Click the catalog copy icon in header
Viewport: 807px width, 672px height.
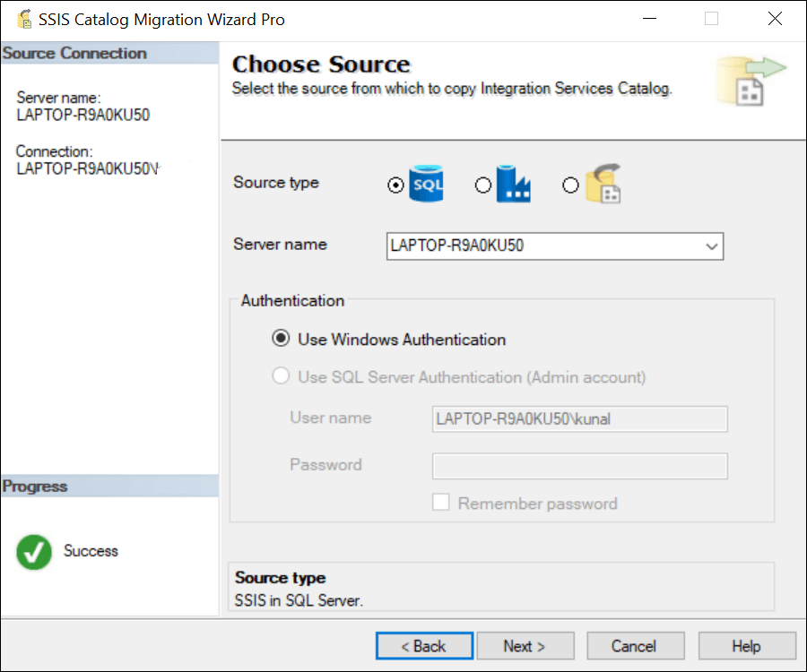(750, 81)
